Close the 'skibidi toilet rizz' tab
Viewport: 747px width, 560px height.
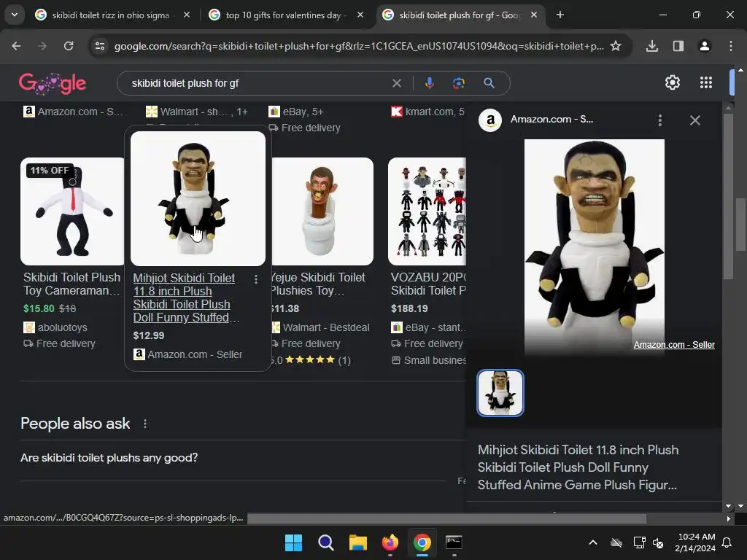click(x=187, y=15)
